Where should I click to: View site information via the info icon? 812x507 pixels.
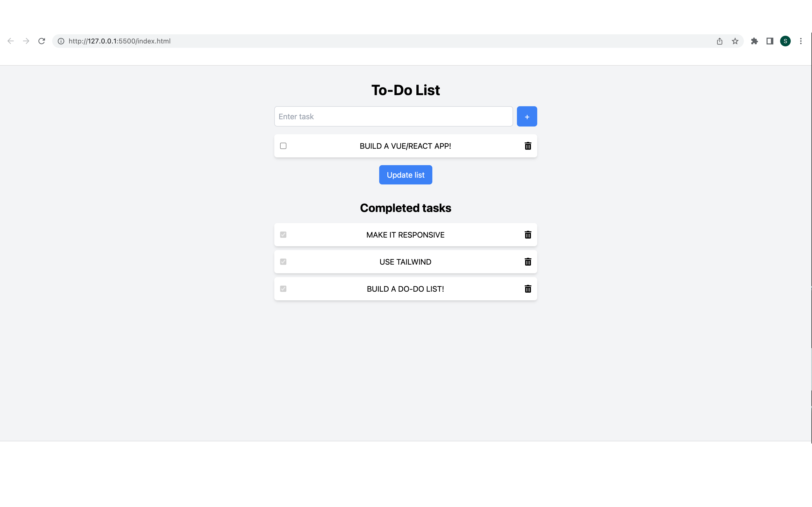coord(61,41)
